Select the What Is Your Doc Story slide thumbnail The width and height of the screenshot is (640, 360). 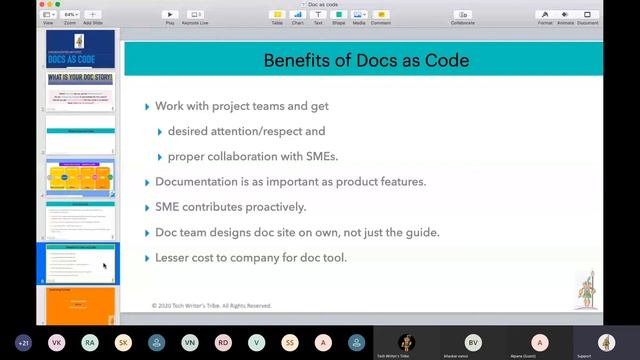(80, 92)
